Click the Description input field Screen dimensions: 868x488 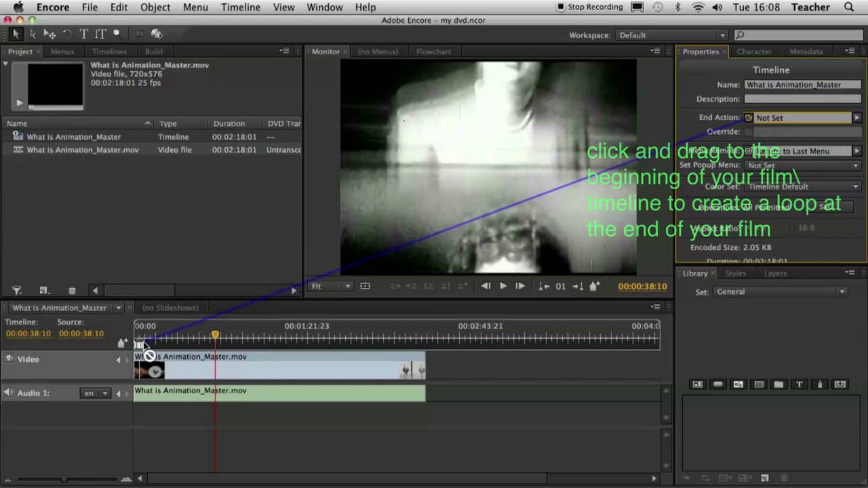(803, 99)
